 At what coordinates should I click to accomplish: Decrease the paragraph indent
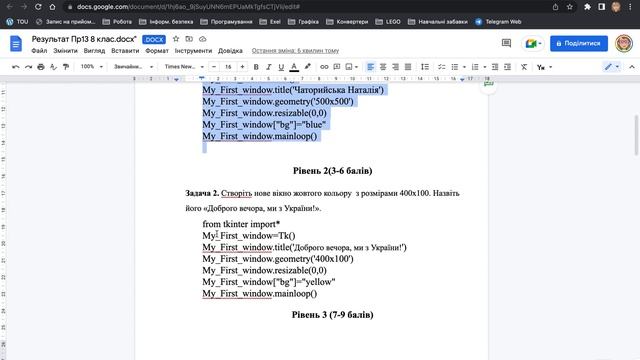[x=495, y=67]
